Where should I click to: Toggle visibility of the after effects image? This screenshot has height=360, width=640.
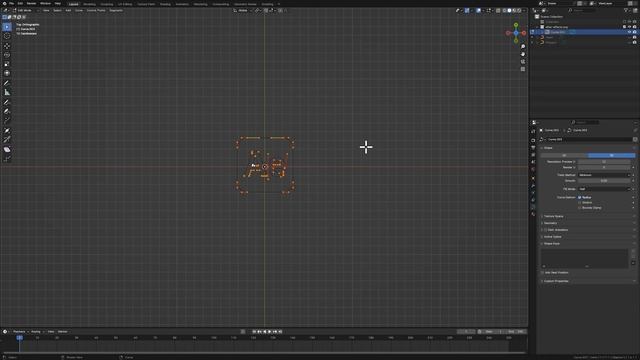tap(629, 27)
